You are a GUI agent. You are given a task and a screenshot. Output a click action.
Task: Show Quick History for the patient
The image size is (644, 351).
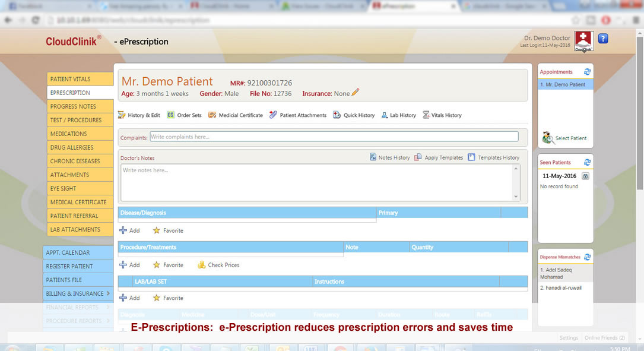[337, 115]
